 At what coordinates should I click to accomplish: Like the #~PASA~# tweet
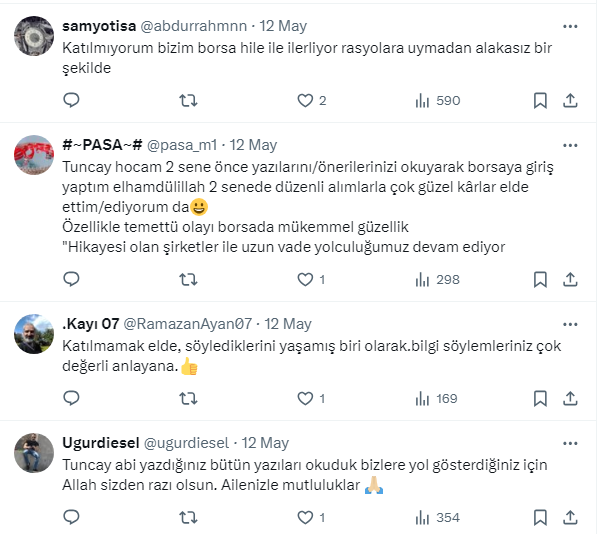coord(305,280)
